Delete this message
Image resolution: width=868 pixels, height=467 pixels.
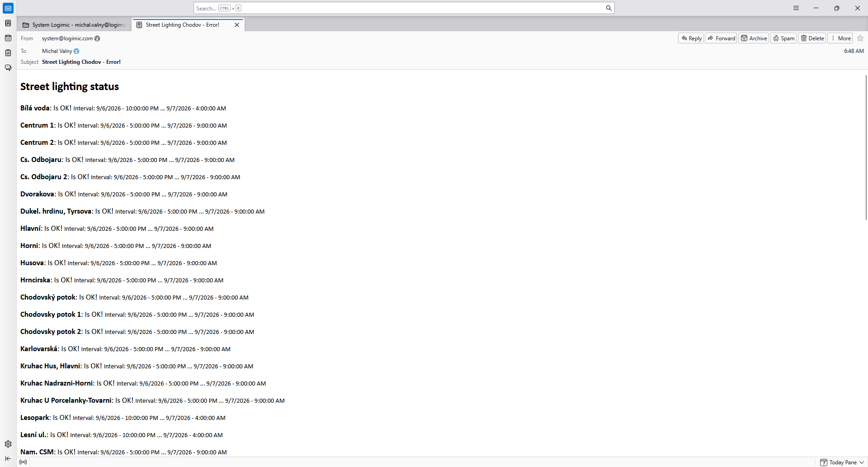(x=812, y=38)
